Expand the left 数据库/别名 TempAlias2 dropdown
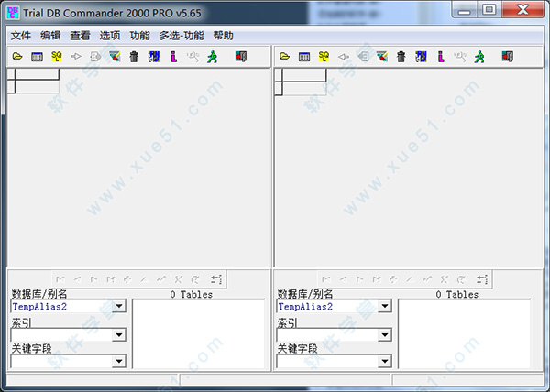Image resolution: width=550 pixels, height=392 pixels. [x=118, y=308]
